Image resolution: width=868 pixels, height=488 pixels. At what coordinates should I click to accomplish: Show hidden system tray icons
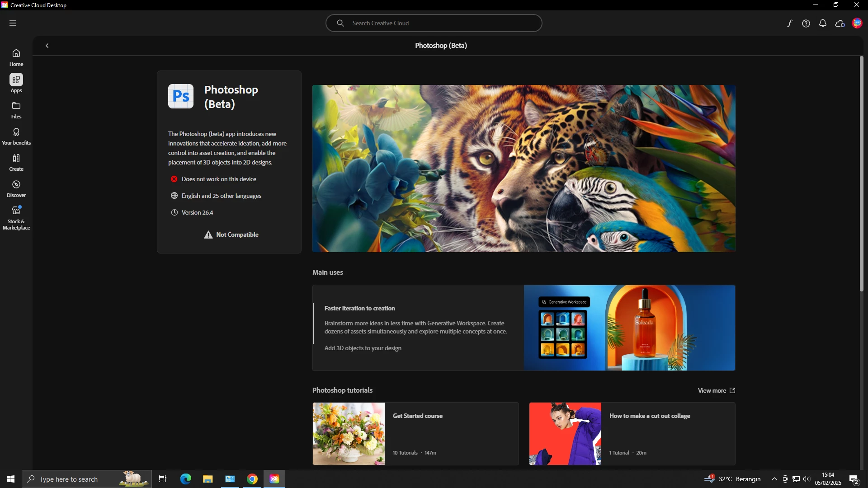pos(774,479)
